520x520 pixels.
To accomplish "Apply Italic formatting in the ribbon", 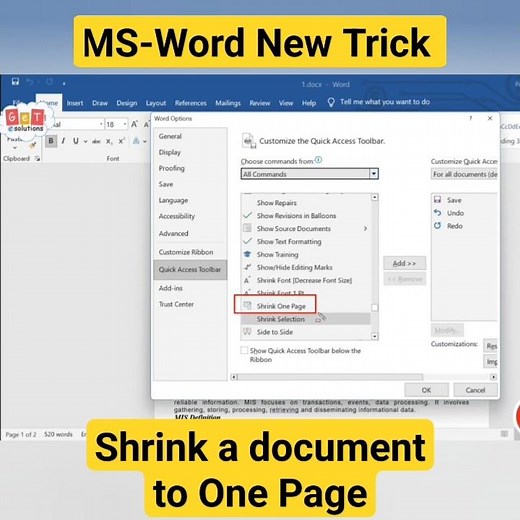I will click(63, 141).
